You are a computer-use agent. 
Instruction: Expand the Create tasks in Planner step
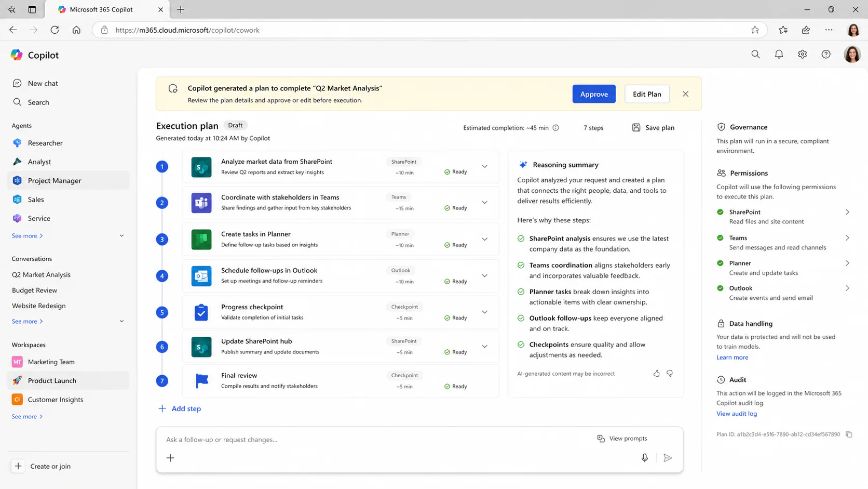tap(484, 239)
